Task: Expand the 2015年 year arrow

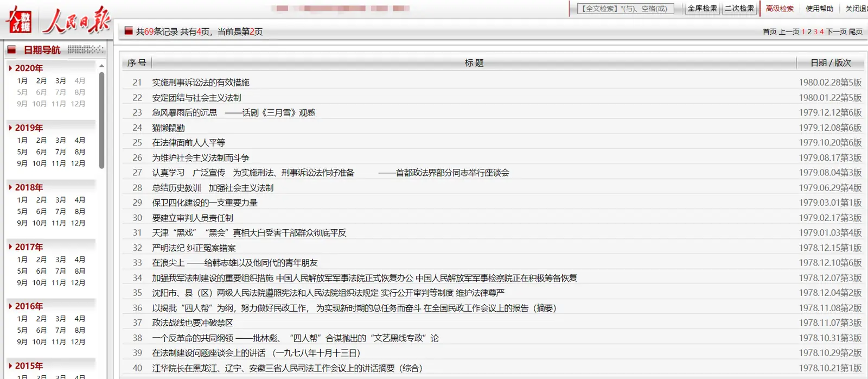Action: coord(10,366)
